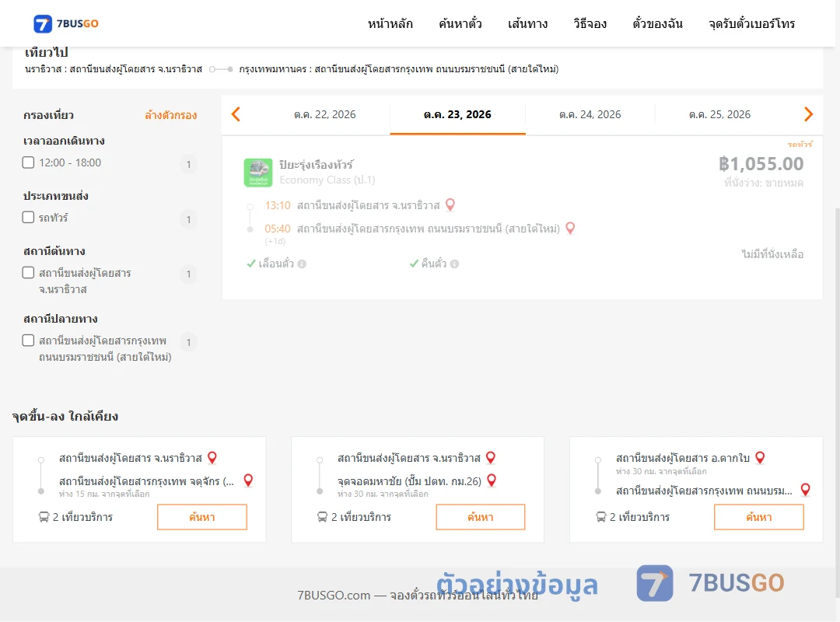
Task: Open the วิธีจอง menu item
Action: tap(590, 23)
